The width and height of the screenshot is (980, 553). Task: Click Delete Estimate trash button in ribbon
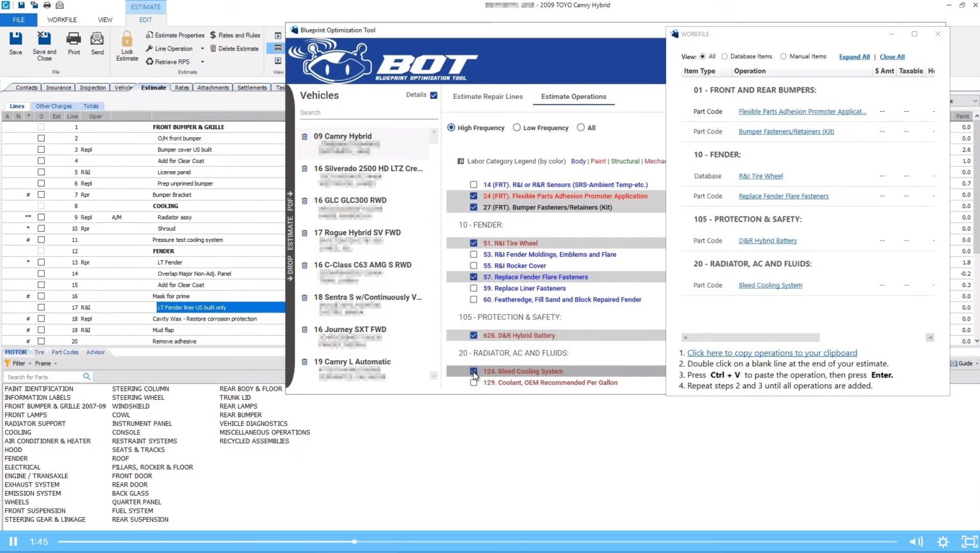(234, 49)
